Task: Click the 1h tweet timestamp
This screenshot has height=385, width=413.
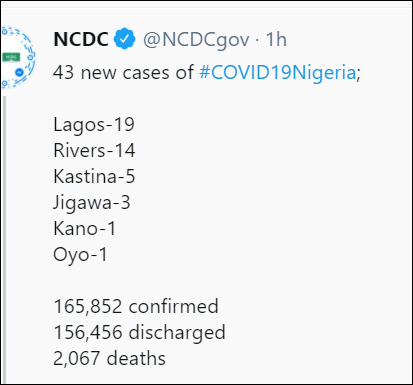Action: pyautogui.click(x=276, y=39)
